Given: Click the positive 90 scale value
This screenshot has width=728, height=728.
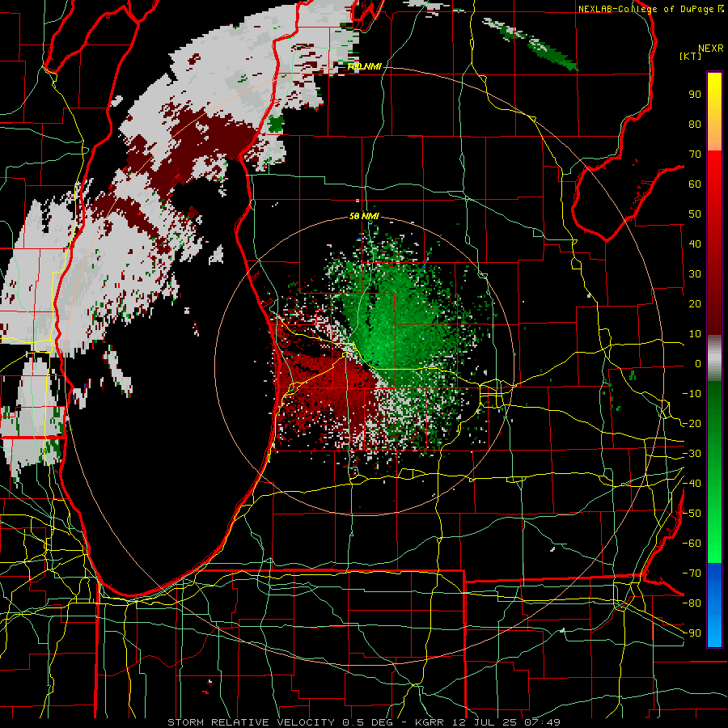Looking at the screenshot, I should pyautogui.click(x=695, y=95).
